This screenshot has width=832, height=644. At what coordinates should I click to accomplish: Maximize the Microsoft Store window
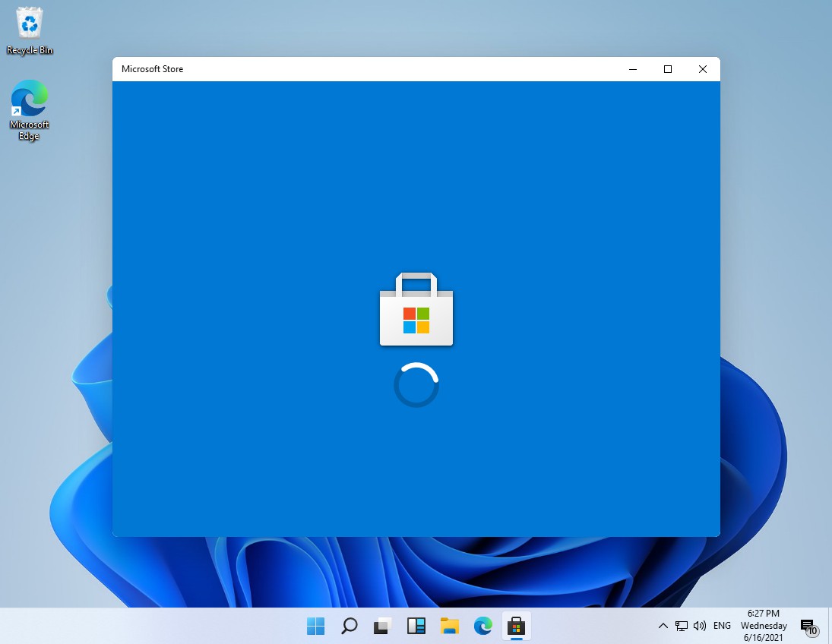pos(668,69)
